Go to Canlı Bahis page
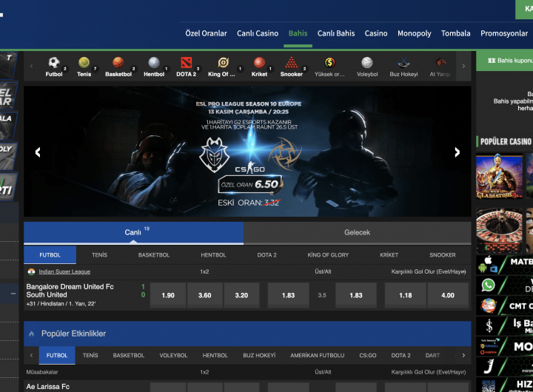This screenshot has height=392, width=533. pyautogui.click(x=336, y=33)
